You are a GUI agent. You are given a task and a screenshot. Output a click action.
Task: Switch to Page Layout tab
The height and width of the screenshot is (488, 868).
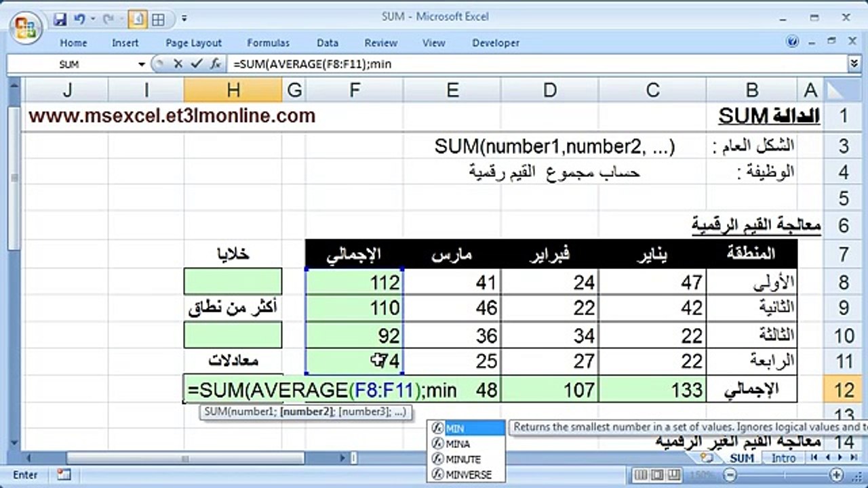click(193, 43)
